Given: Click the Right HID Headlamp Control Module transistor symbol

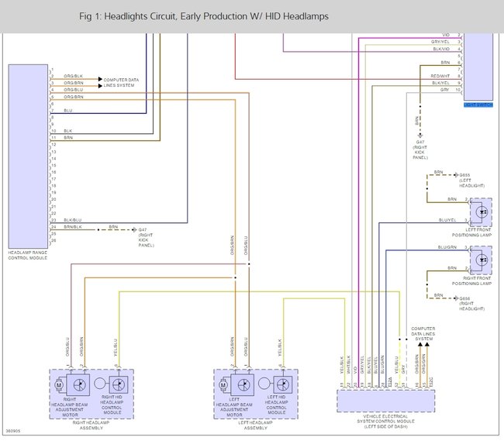Looking at the screenshot, I should tap(119, 384).
